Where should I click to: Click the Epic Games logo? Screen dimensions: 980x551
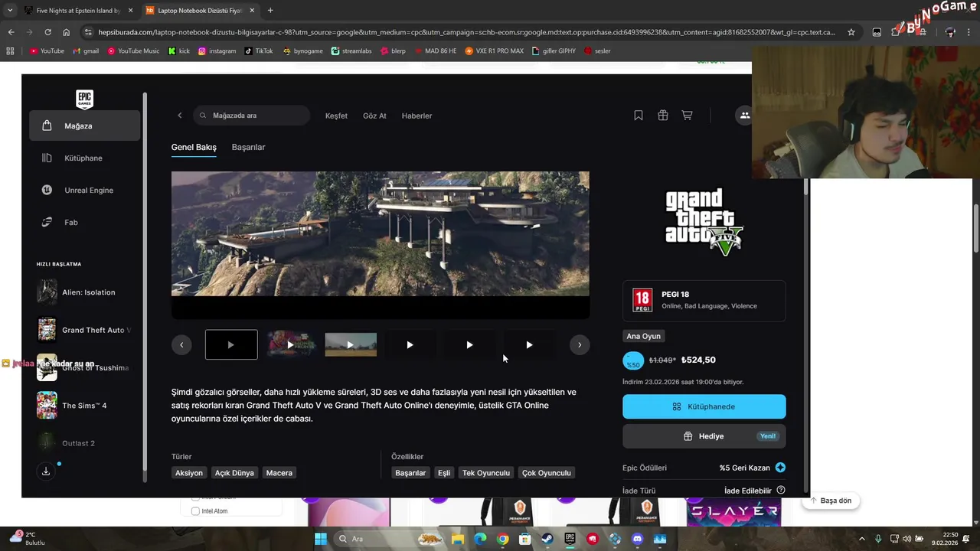[x=84, y=99]
